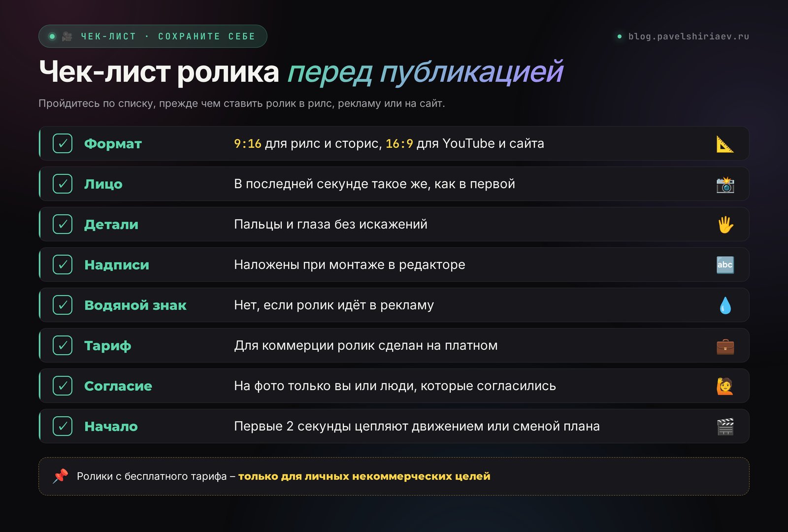Click the camera flash icon in Лицо row

(725, 184)
